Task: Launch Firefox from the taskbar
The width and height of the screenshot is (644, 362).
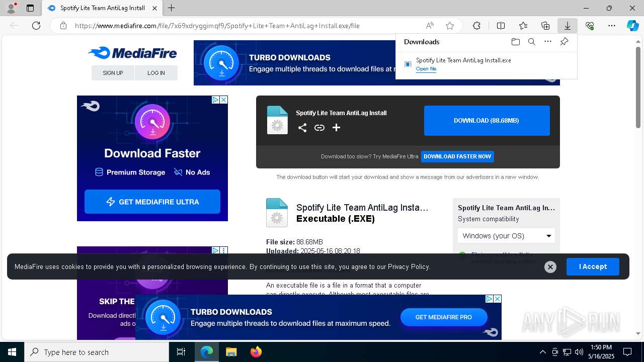Action: pos(256,352)
